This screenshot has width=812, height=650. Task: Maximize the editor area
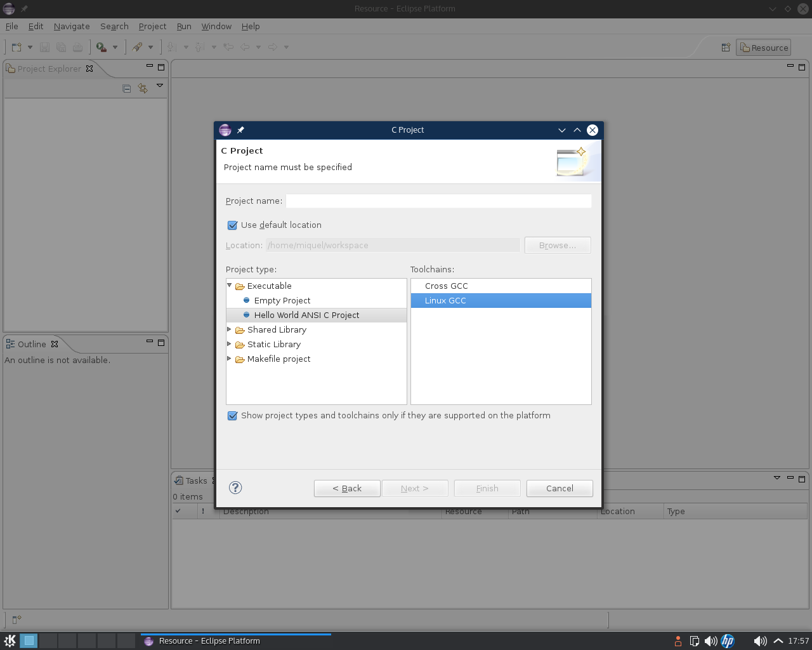click(802, 67)
